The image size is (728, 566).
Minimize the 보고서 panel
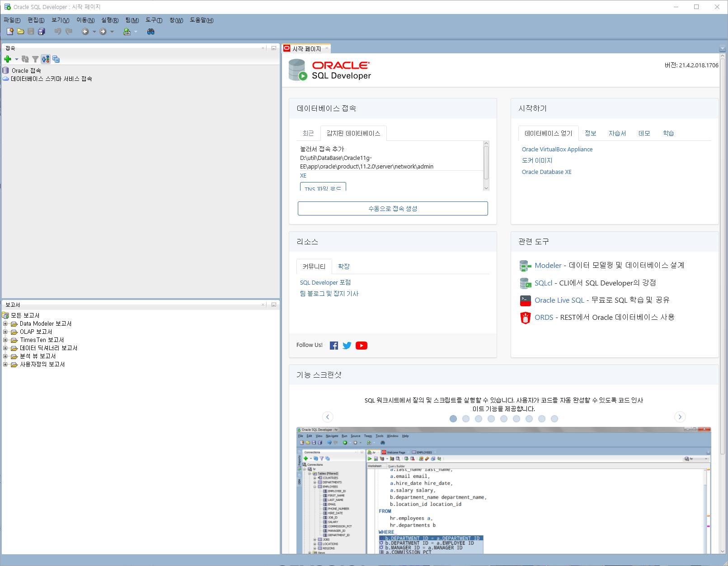pos(274,305)
